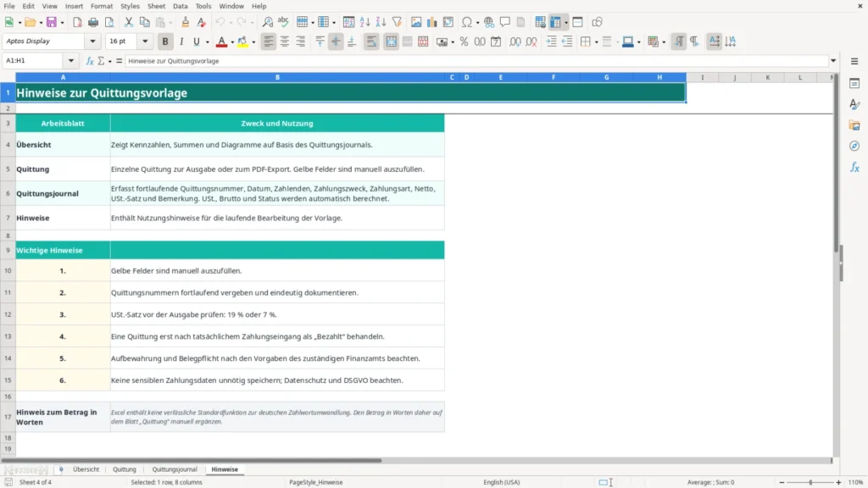Insert special character omega icon
The width and height of the screenshot is (868, 488).
(x=467, y=22)
